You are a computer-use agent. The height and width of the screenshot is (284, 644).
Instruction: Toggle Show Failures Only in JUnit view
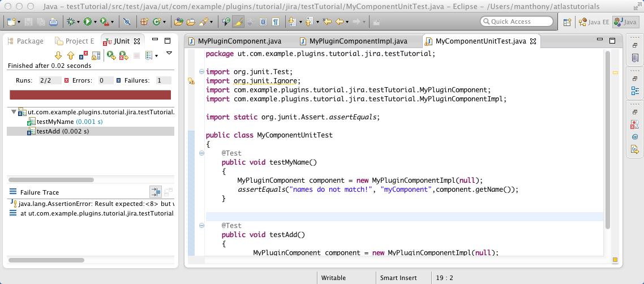point(83,55)
